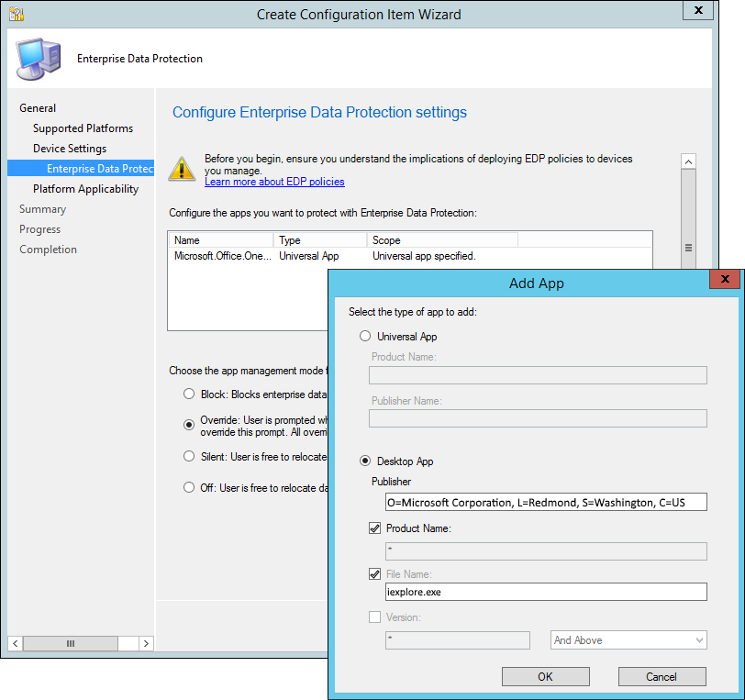Uncheck the Product Name checkbox
This screenshot has width=745, height=700.
pyautogui.click(x=374, y=528)
